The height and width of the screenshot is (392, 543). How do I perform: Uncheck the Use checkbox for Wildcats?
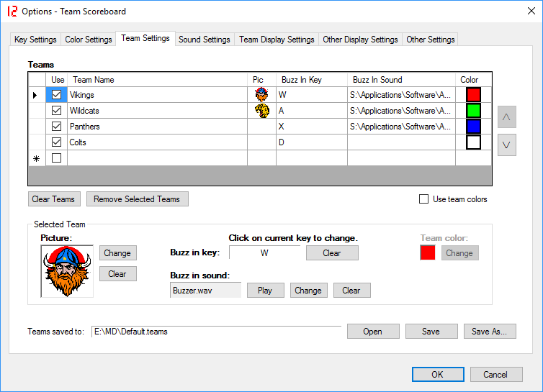coord(56,111)
